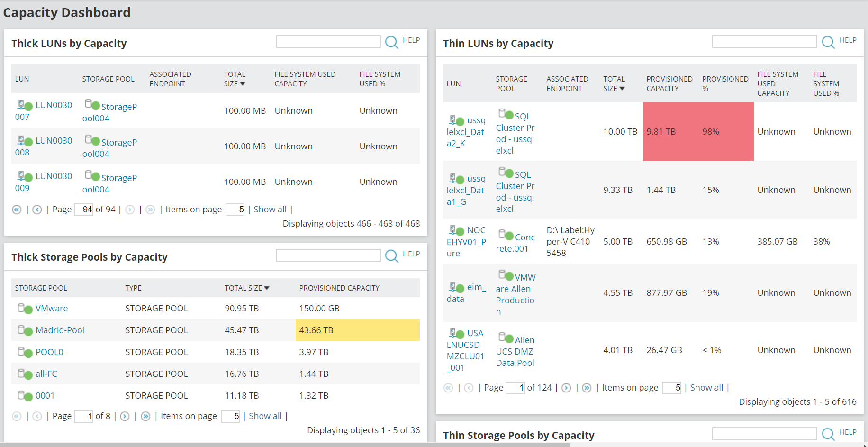
Task: Click the endpoint icon beside SQL Cluster Prod
Action: (x=503, y=114)
